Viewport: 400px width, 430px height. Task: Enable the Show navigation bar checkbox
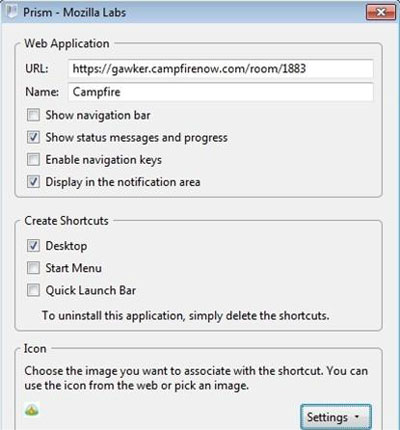click(33, 115)
